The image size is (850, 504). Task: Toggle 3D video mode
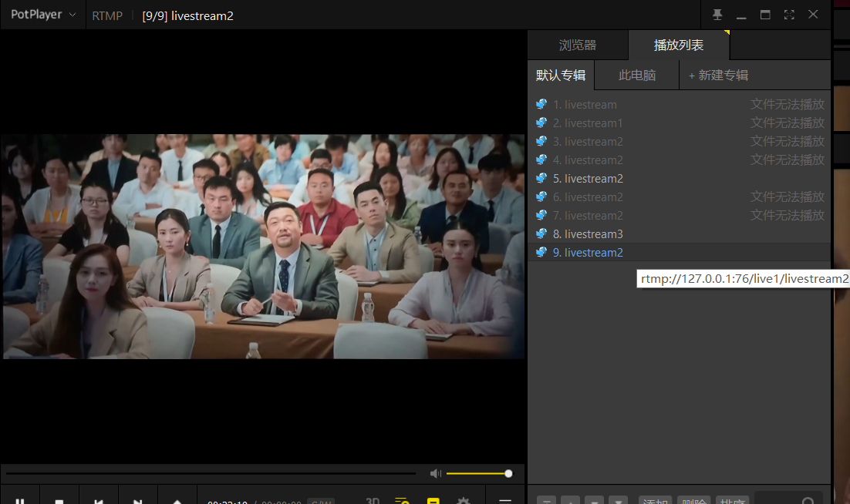point(373,500)
